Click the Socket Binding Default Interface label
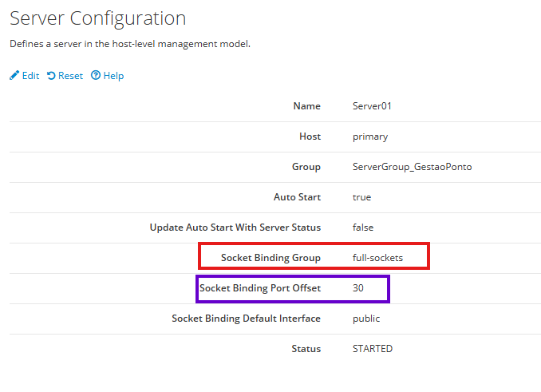The height and width of the screenshot is (392, 541). [x=246, y=319]
